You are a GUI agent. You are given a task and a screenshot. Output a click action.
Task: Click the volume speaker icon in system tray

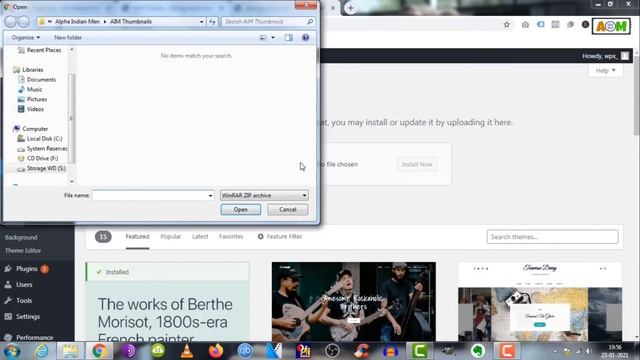(x=589, y=351)
